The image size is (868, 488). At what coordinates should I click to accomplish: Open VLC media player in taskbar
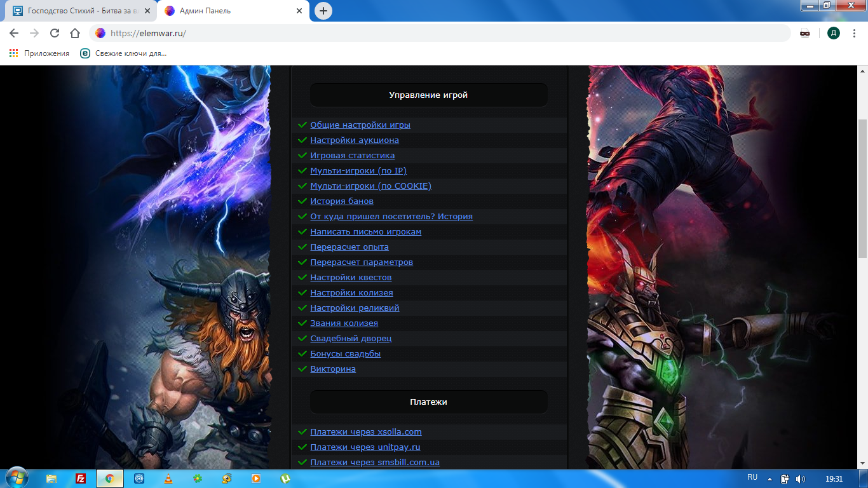click(168, 478)
